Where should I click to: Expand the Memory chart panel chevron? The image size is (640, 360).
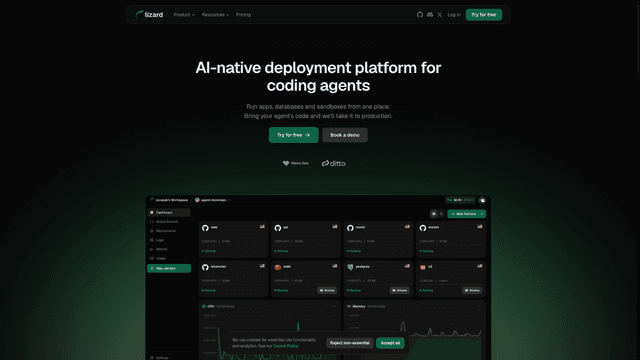tap(479, 307)
